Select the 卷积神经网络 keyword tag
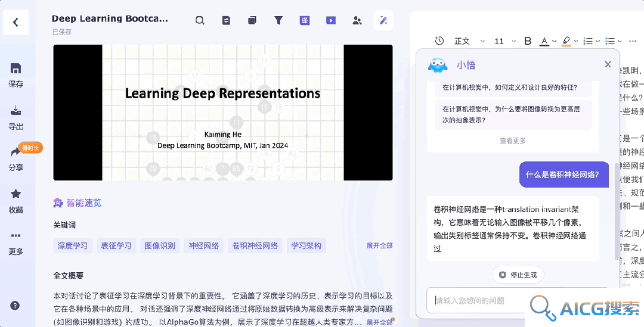 click(x=255, y=246)
